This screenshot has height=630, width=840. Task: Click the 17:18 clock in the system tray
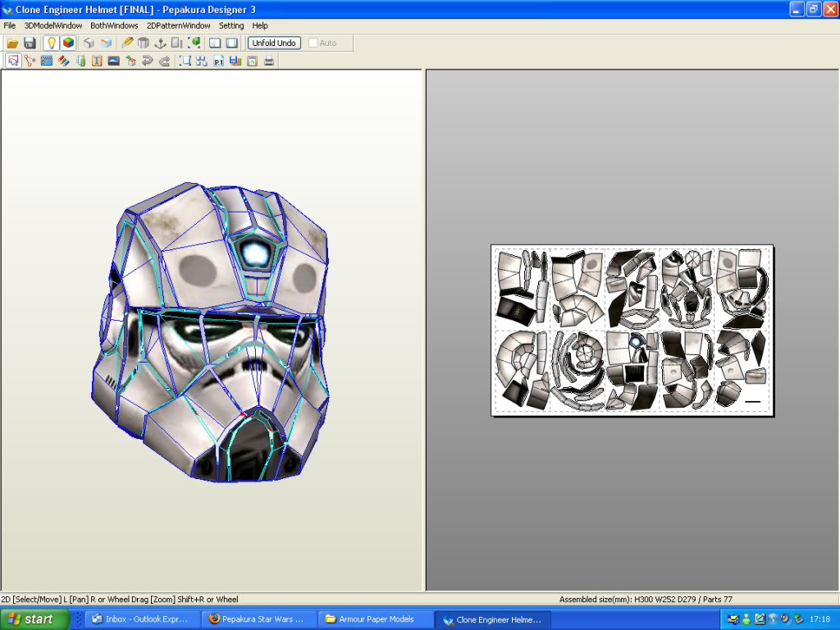coord(820,619)
